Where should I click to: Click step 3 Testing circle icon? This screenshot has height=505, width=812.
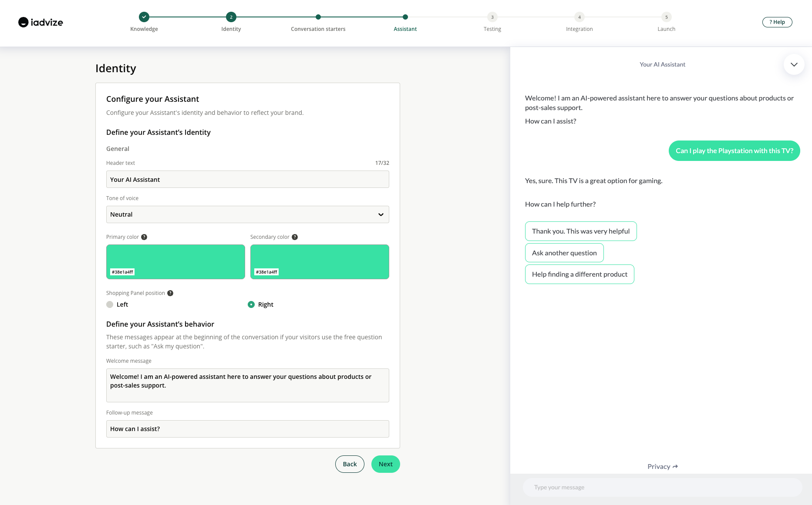coord(492,17)
